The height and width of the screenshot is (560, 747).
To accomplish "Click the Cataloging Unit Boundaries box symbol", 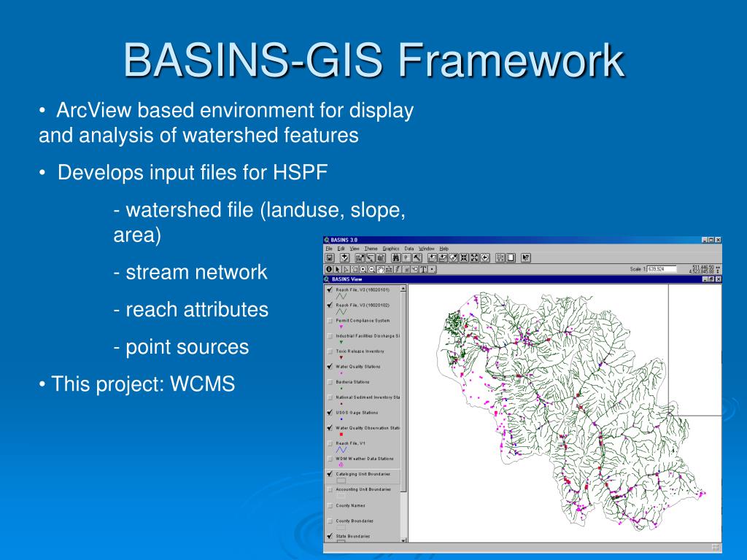I will (x=341, y=481).
